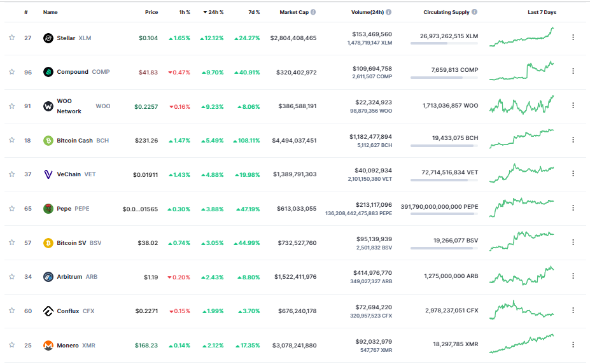Viewport: 590px width, 364px height.
Task: Open WOO Network 7-day sparkline chart
Action: pos(521,105)
